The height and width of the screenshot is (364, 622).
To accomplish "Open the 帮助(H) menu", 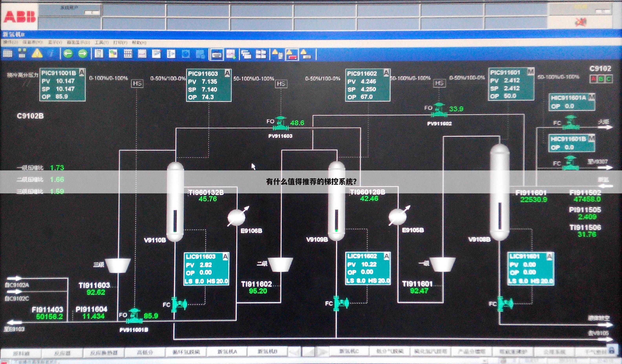I will tap(139, 42).
